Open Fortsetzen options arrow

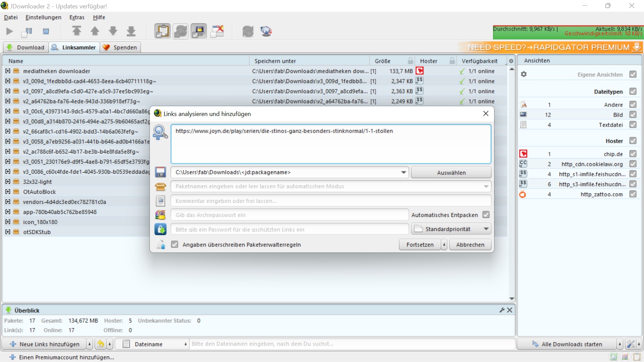(x=444, y=245)
